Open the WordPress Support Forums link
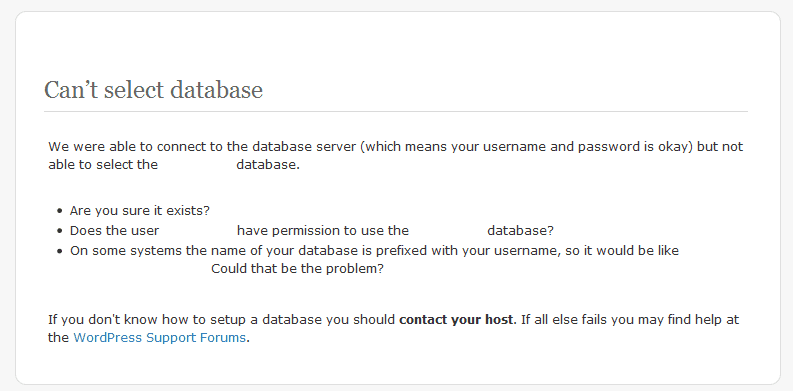Screen dimensions: 793x391 click(159, 337)
